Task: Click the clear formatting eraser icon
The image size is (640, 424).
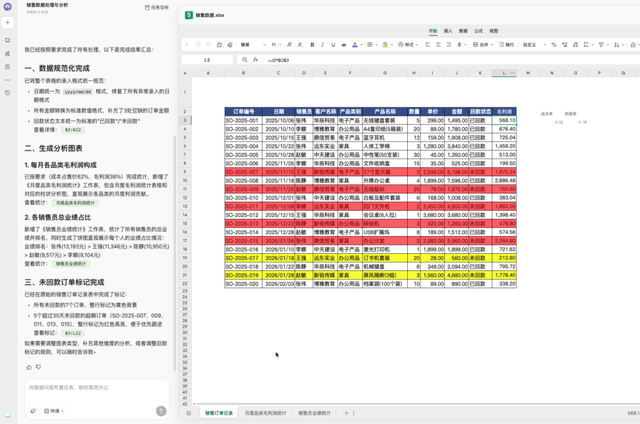Action: coord(230,44)
